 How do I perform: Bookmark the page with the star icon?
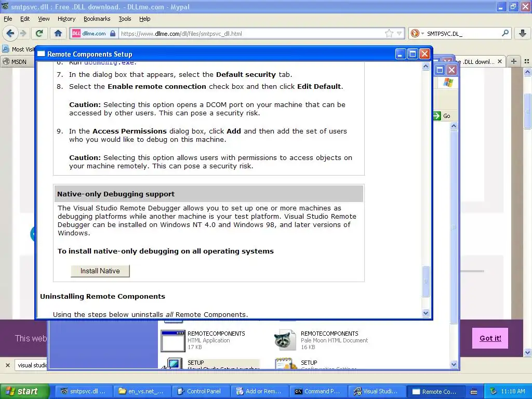click(x=389, y=33)
